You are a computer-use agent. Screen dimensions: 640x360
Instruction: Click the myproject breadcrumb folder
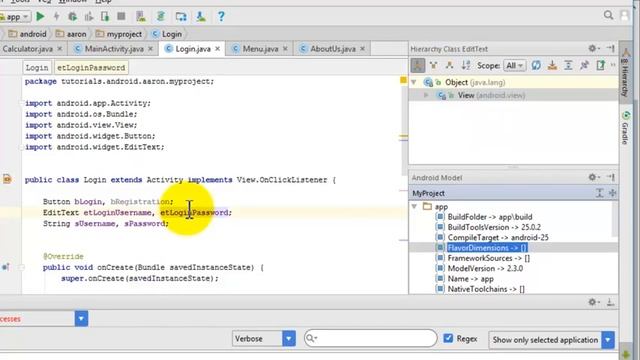(119, 34)
